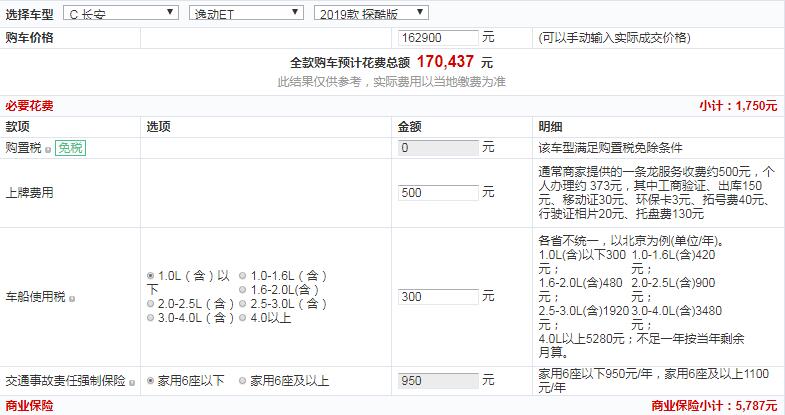
Task: Click the green 免税 tag
Action: (x=70, y=148)
